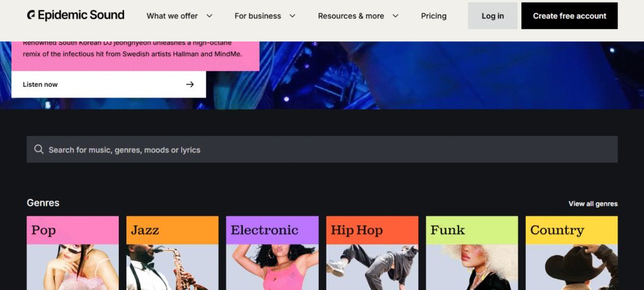Open the Jazz genre card
Image resolution: width=644 pixels, height=290 pixels.
pyautogui.click(x=172, y=253)
